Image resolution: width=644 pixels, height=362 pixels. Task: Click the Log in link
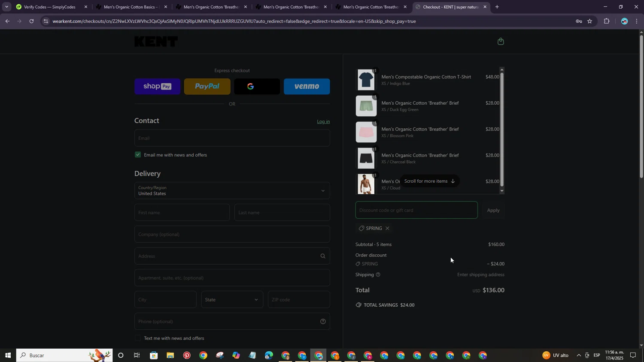[x=323, y=122]
